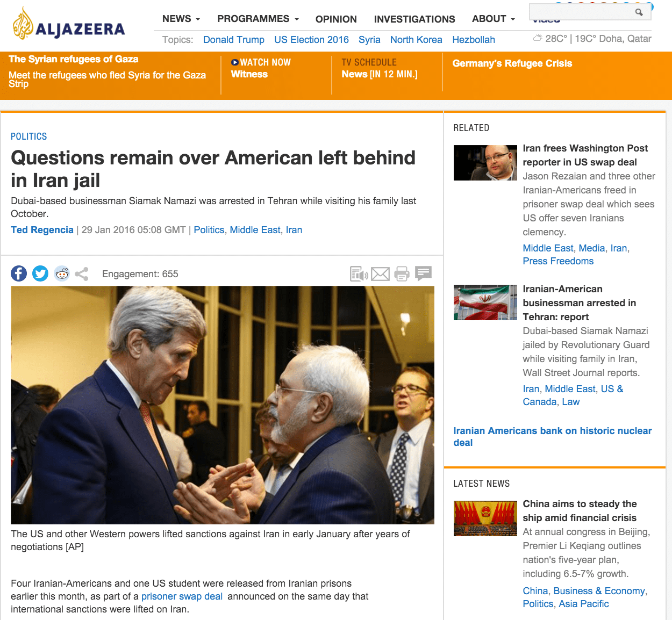Click the search magnifier icon
The height and width of the screenshot is (620, 672).
639,12
